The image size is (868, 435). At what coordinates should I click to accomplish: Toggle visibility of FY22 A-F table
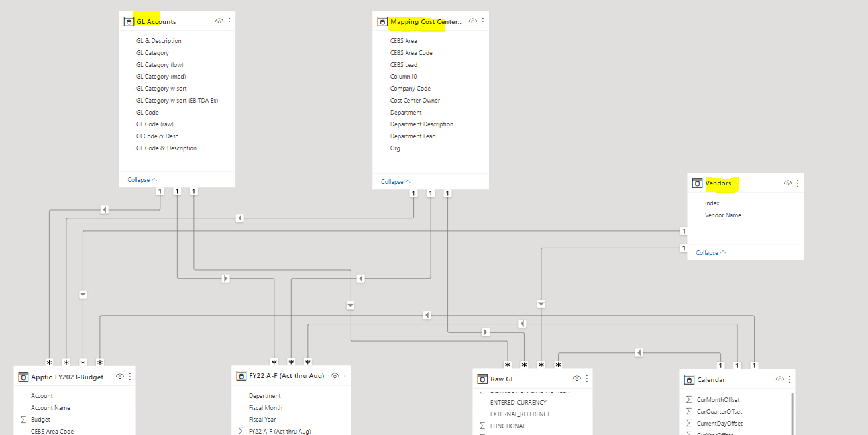click(x=335, y=376)
